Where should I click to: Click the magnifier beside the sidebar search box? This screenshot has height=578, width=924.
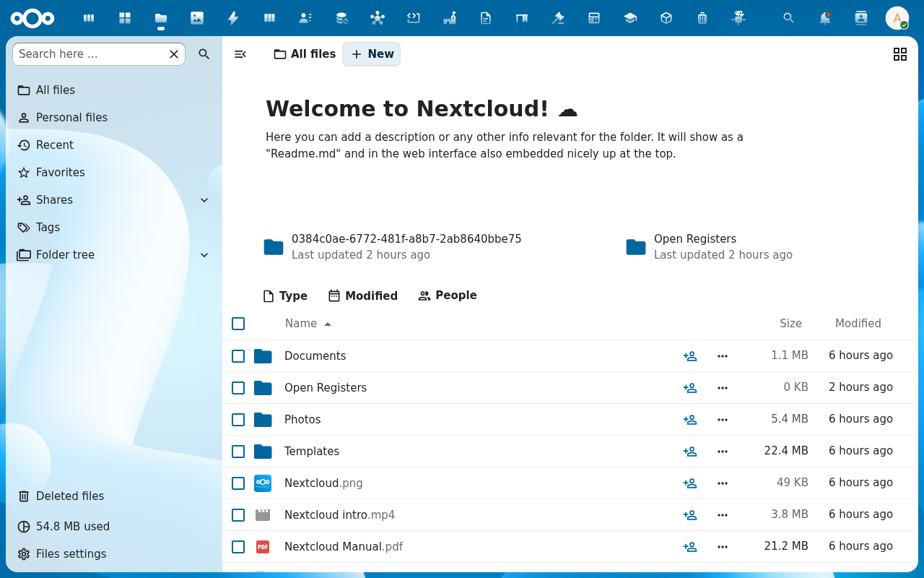(204, 54)
